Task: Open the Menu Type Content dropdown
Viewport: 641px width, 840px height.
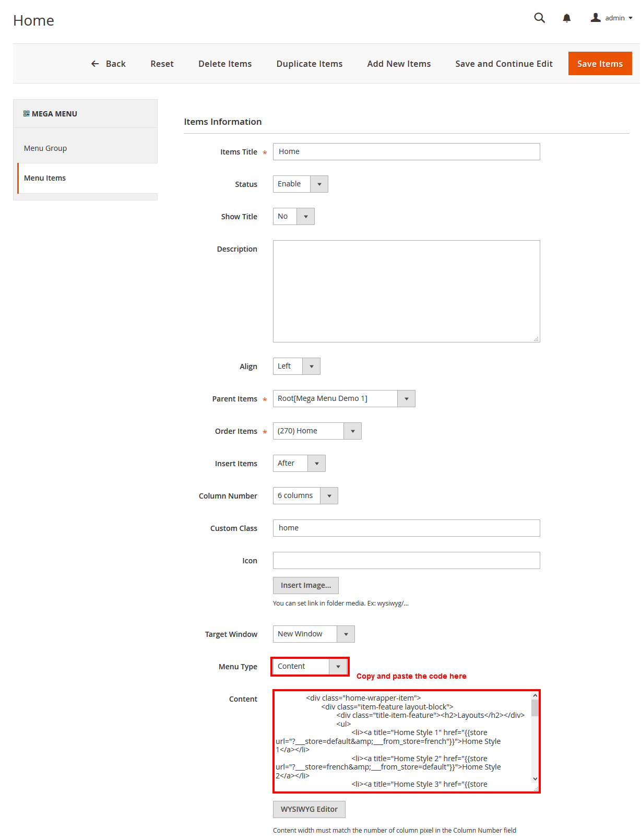Action: [310, 666]
